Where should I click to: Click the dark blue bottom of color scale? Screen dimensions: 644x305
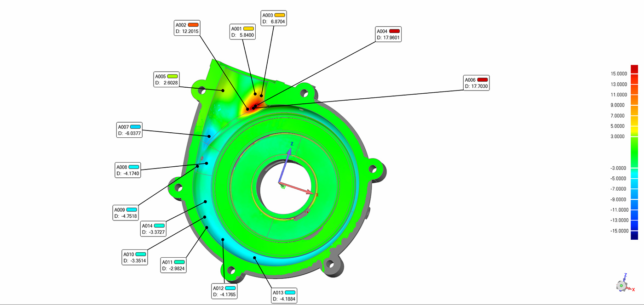point(634,236)
